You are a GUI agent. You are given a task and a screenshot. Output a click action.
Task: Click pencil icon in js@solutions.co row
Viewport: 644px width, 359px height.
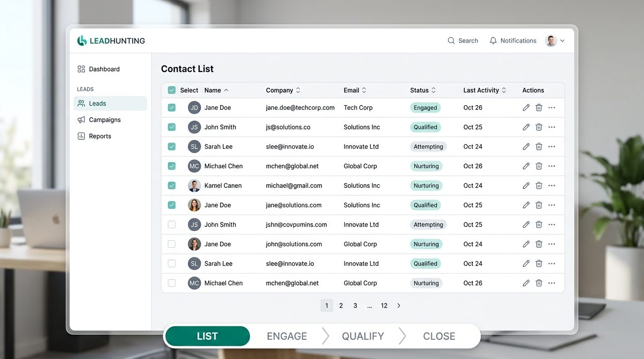pos(526,127)
